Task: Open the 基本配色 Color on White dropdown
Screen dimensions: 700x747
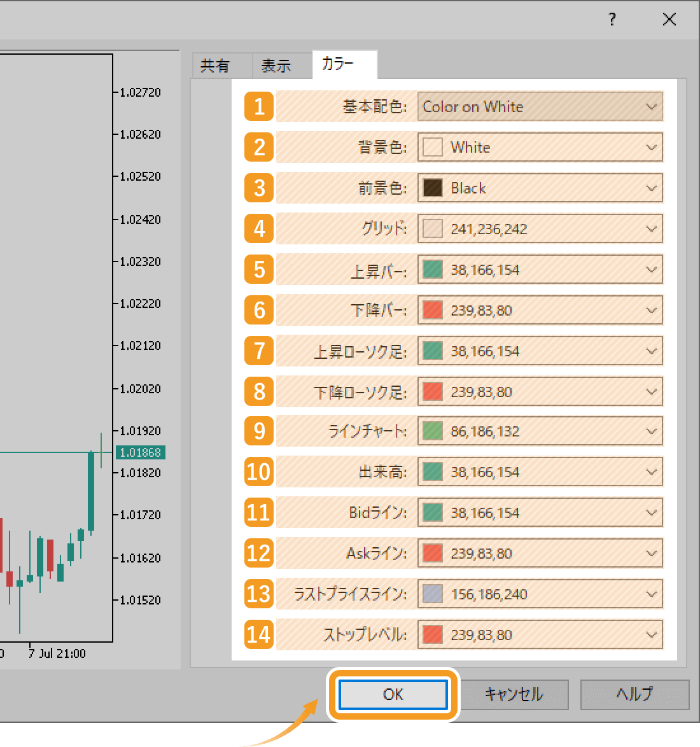Action: (540, 106)
